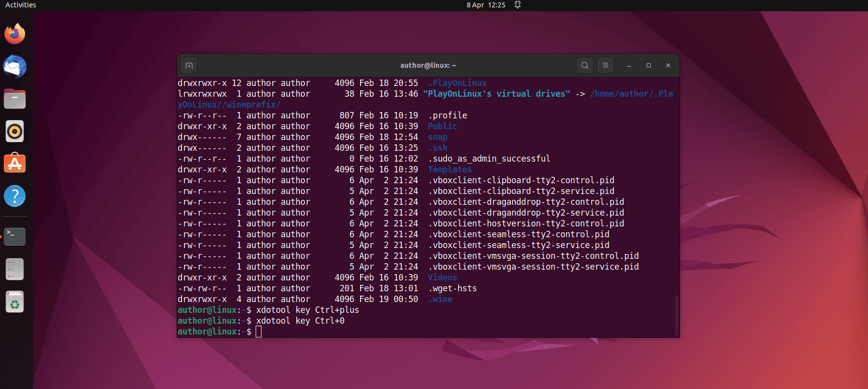868x389 pixels.
Task: Open Activities overview
Action: [21, 5]
